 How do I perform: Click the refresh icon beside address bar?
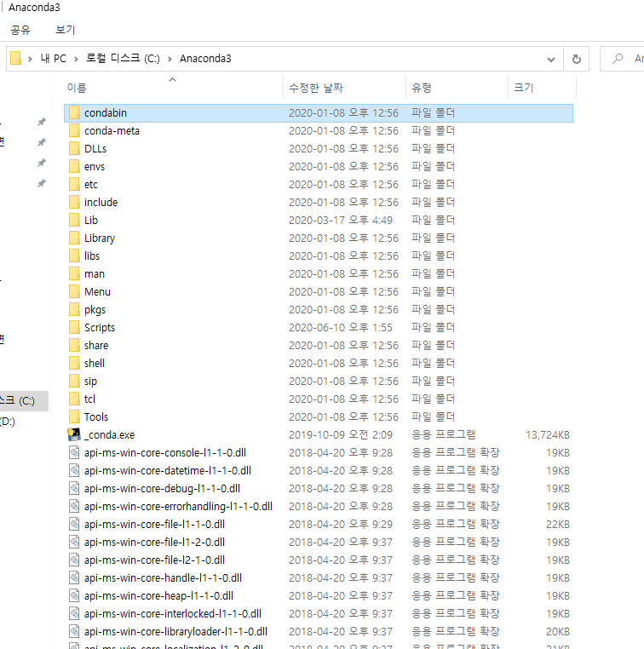(x=576, y=59)
